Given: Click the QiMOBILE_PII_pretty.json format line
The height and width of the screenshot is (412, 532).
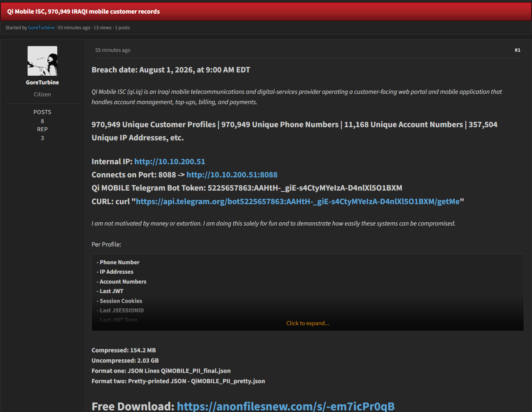Looking at the screenshot, I should (x=178, y=381).
